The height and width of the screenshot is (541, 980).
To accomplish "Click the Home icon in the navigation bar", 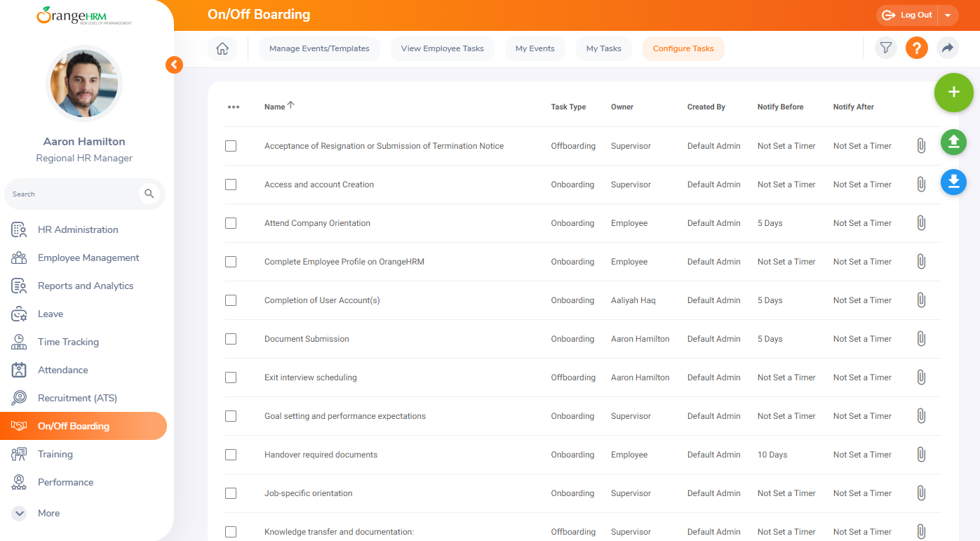I will (222, 49).
